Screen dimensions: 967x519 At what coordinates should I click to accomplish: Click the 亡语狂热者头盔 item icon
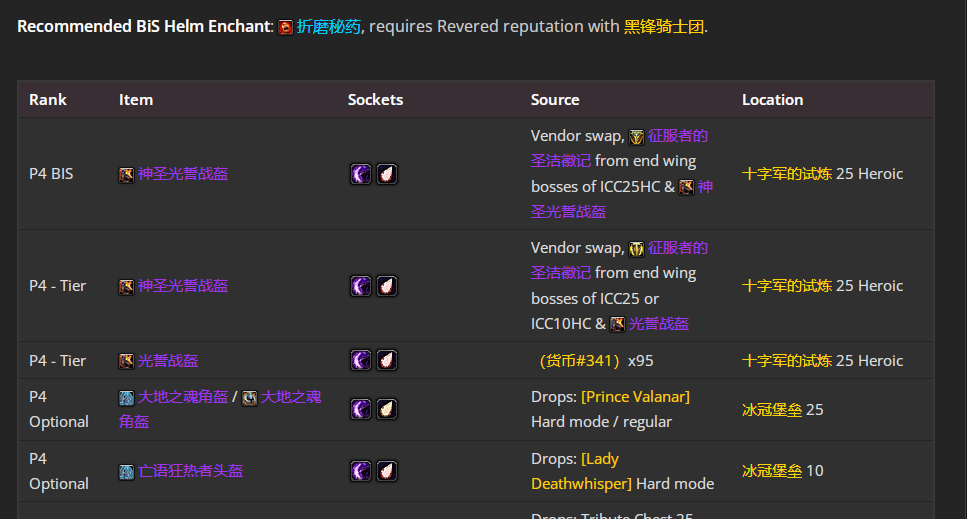tap(126, 471)
